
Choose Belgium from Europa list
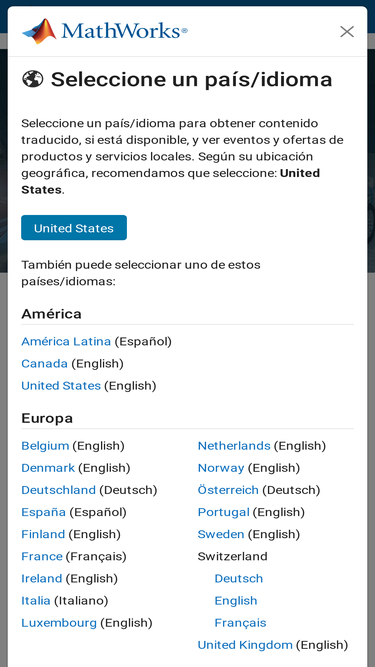point(45,446)
